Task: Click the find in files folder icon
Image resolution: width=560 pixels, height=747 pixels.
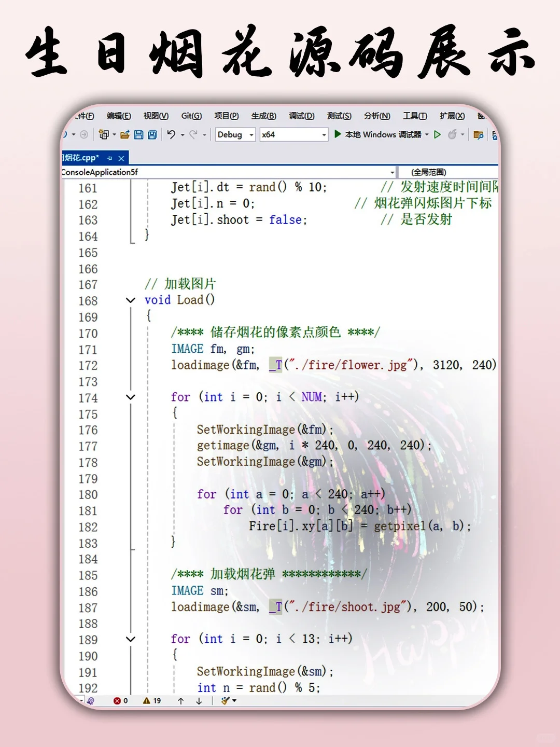Action: [x=479, y=135]
